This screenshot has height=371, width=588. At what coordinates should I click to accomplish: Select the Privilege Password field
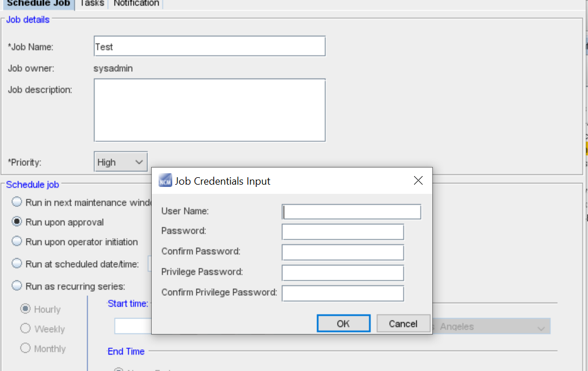[343, 272]
